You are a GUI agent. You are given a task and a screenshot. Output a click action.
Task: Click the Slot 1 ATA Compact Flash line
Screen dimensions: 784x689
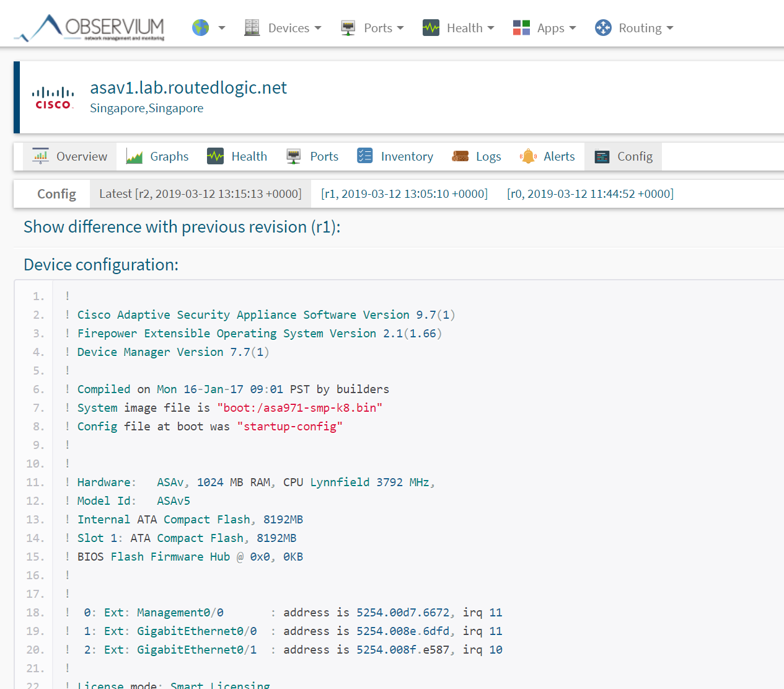pyautogui.click(x=181, y=538)
